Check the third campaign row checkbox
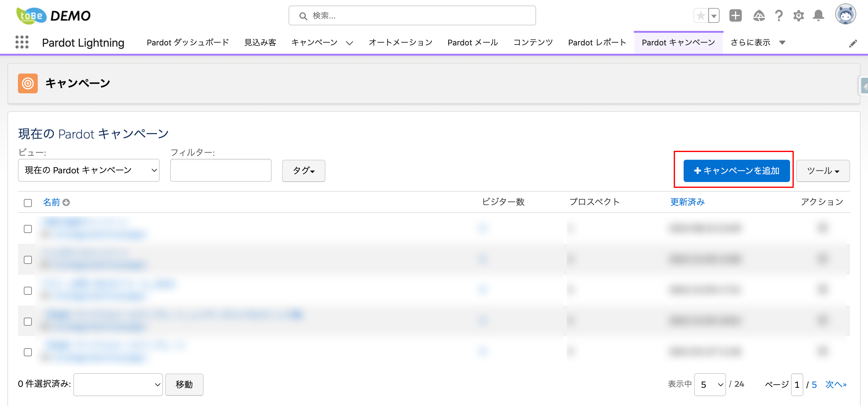 pyautogui.click(x=28, y=291)
